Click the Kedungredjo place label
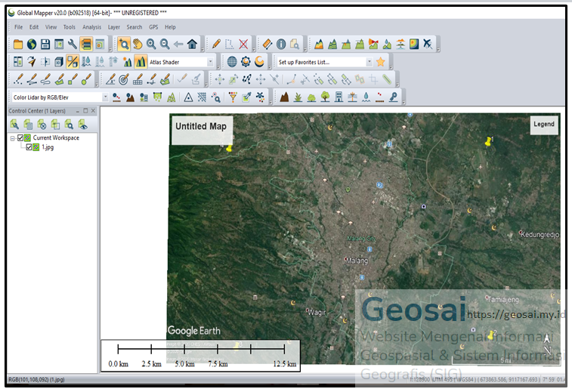Viewport: 572px width, 392px height. point(540,234)
